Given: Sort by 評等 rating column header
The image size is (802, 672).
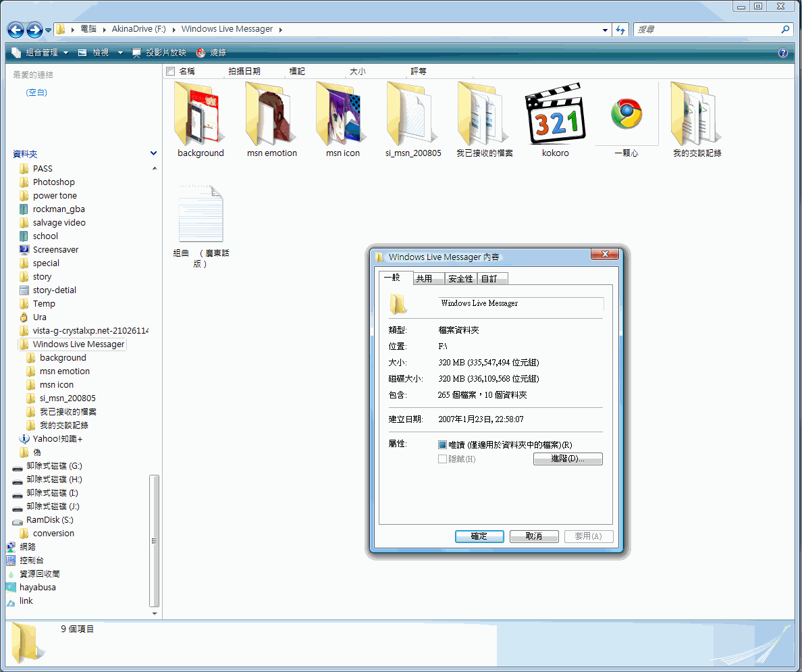Looking at the screenshot, I should click(x=419, y=71).
